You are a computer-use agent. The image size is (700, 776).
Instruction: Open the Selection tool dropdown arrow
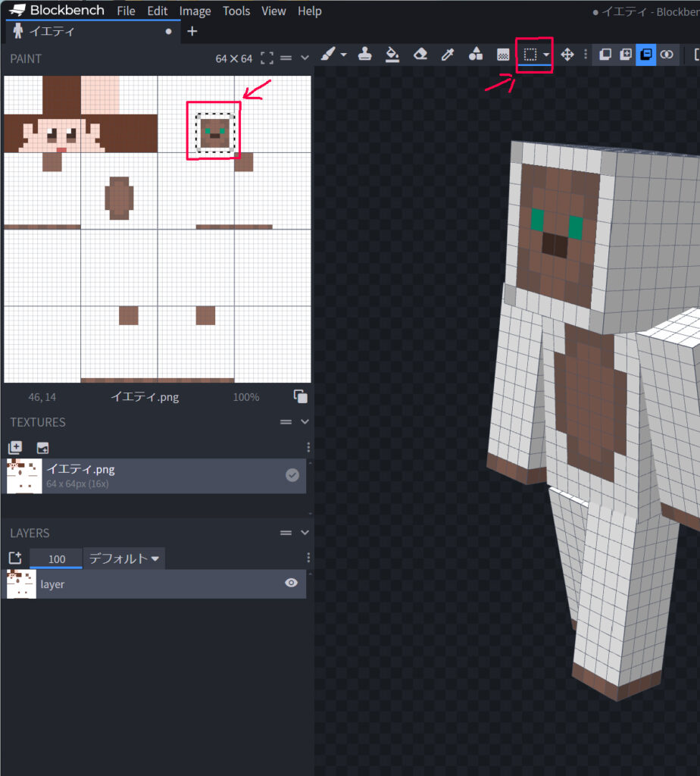pyautogui.click(x=545, y=55)
